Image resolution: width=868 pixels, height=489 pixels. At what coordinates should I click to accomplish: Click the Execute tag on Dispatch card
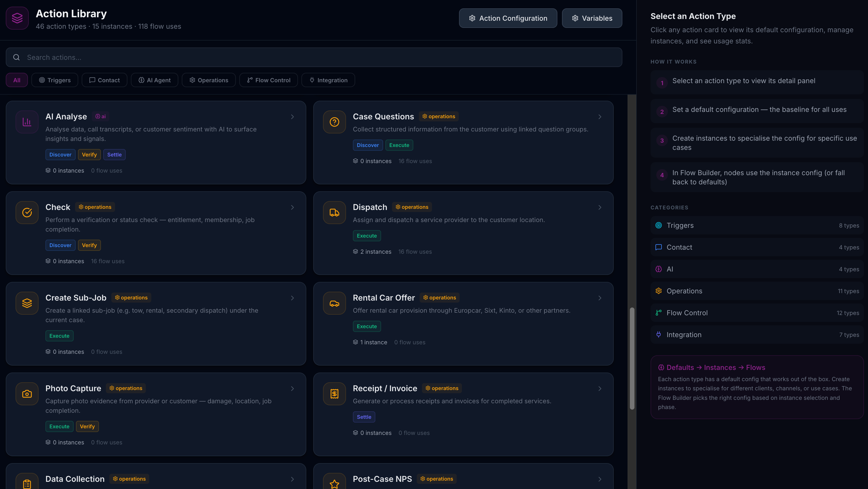[367, 236]
